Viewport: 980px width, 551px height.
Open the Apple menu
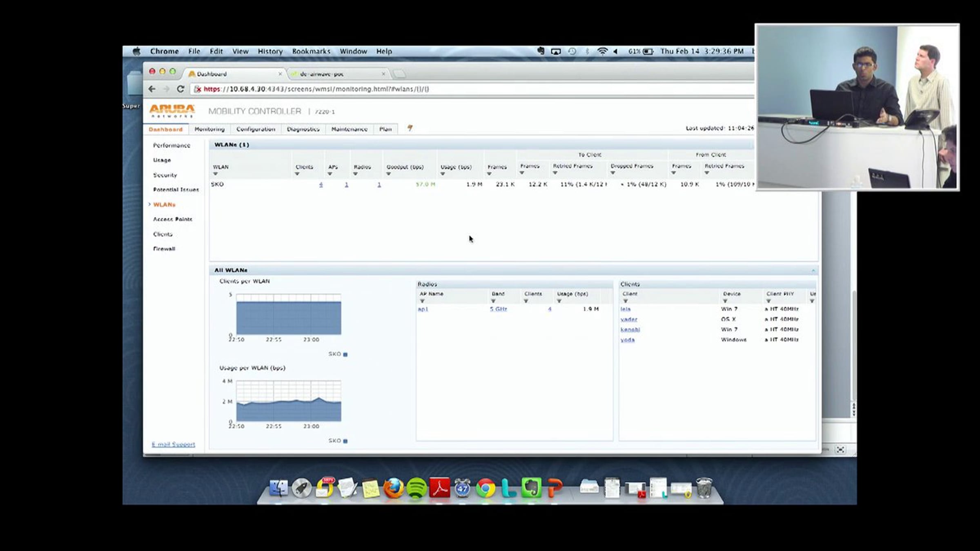136,51
